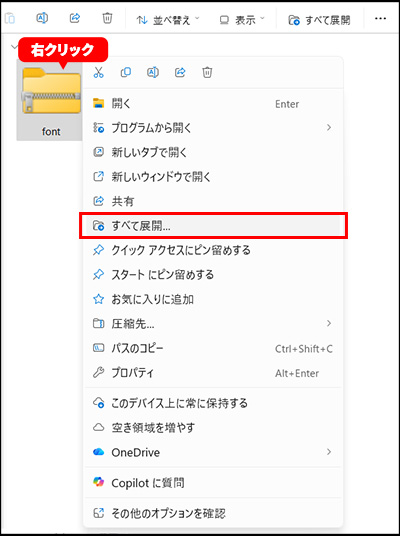Image resolution: width=400 pixels, height=536 pixels.
Task: Open the 表示 view dropdown
Action: (x=242, y=20)
